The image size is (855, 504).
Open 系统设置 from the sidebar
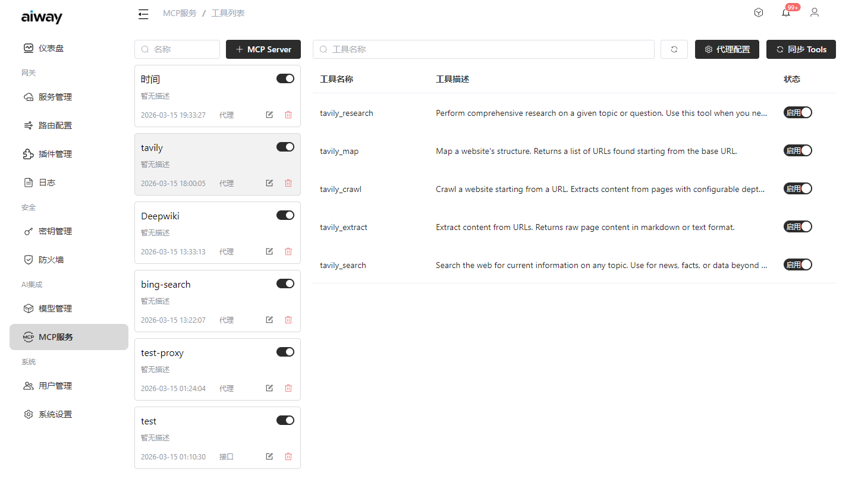[x=55, y=414]
